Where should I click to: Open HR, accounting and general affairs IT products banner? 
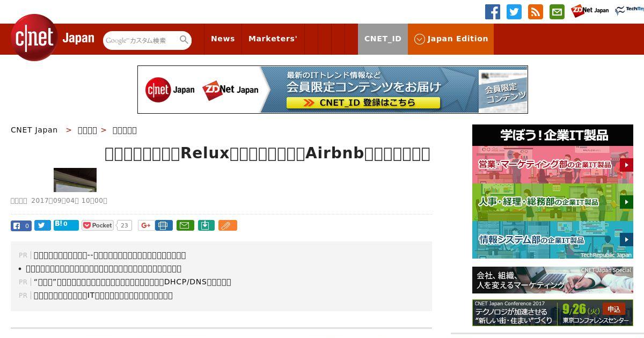click(x=553, y=202)
